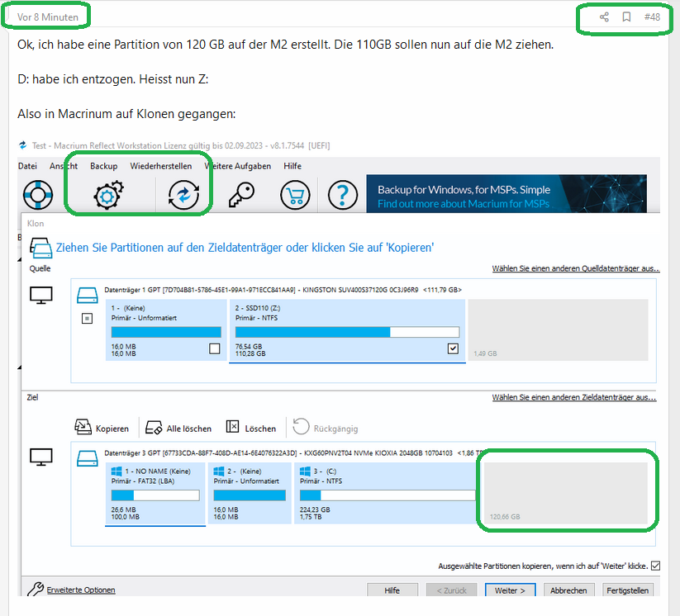Select source partition 2 - SSD110 (Z:)

click(x=347, y=330)
